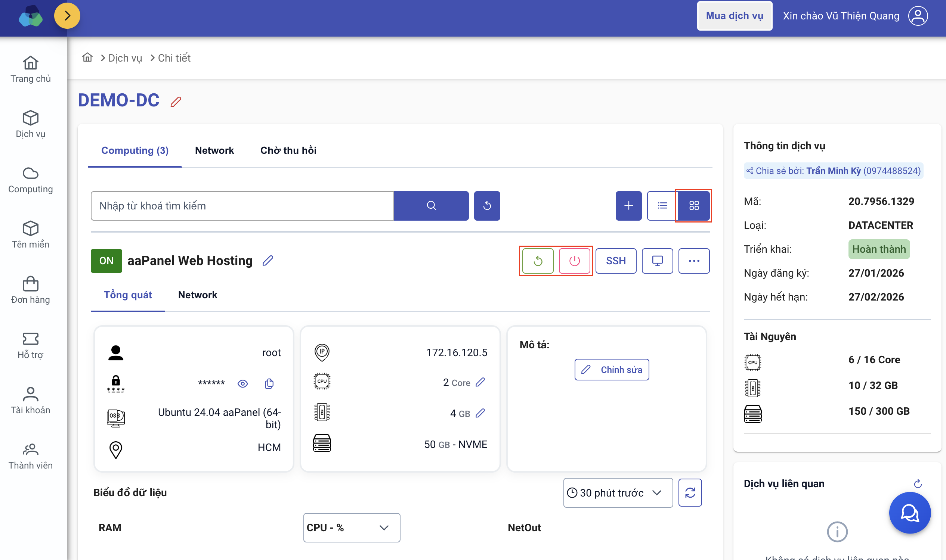Screen dimensions: 946x560
Task: Open the 30 phút trước time dropdown
Action: click(x=618, y=492)
